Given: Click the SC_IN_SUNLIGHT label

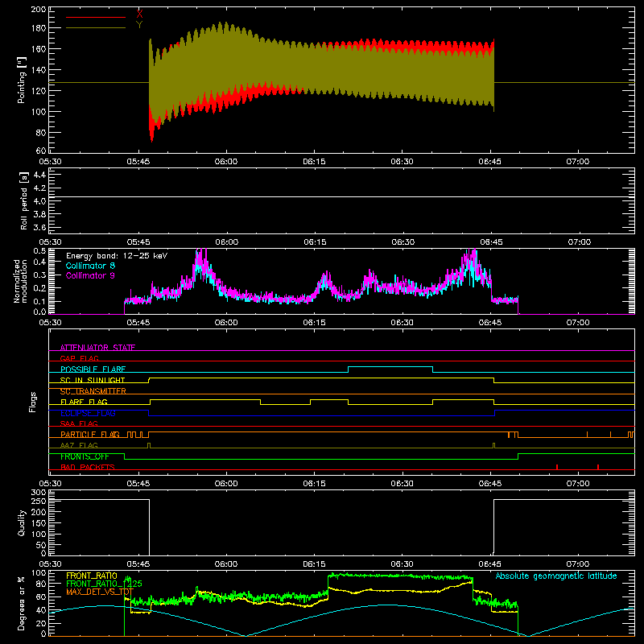Looking at the screenshot, I should coord(93,380).
